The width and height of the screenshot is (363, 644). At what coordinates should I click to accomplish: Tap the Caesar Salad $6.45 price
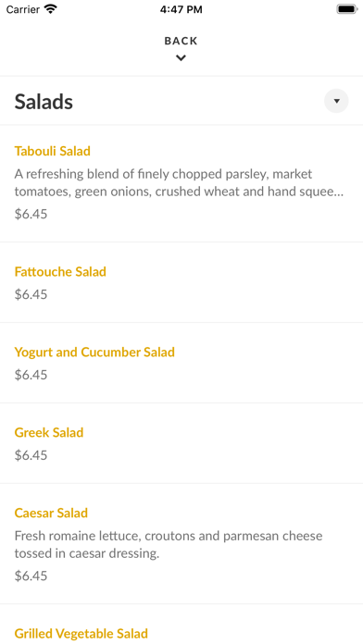(31, 576)
